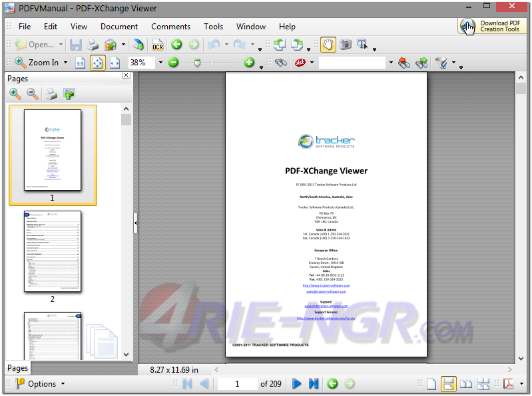Click the zoom slider handle
The height and width of the screenshot is (396, 532).
point(198,63)
